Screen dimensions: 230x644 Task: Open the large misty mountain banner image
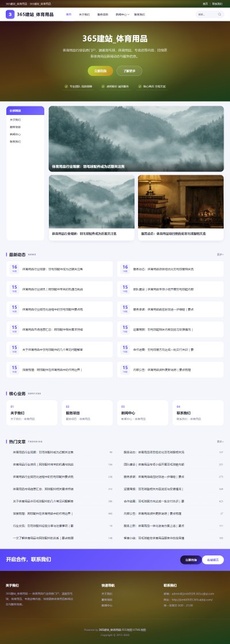click(x=136, y=139)
